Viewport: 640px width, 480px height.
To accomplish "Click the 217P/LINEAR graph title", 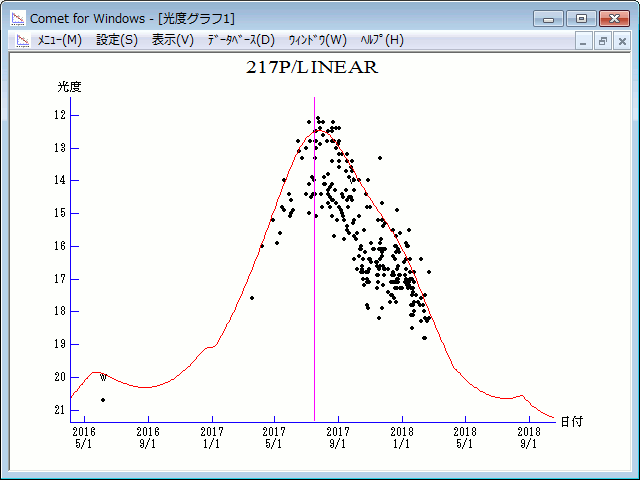I will point(312,68).
